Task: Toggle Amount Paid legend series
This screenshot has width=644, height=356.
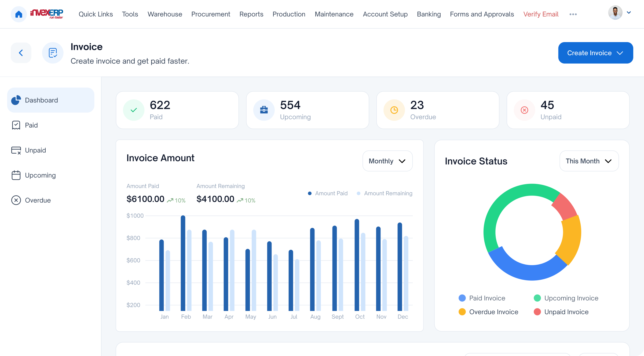Action: [328, 193]
